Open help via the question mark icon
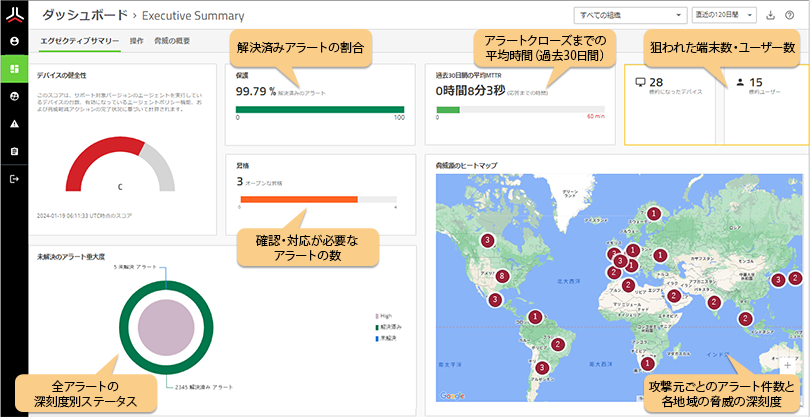 click(789, 16)
